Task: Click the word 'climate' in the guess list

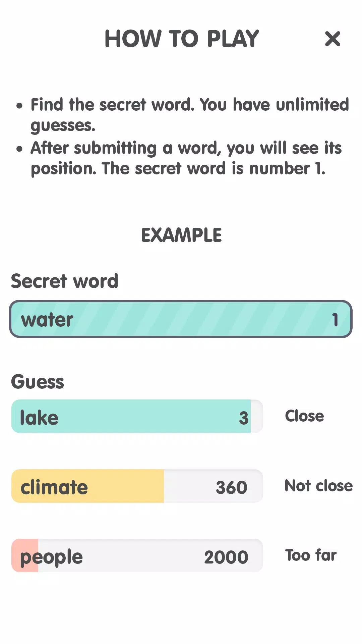Action: click(x=54, y=487)
